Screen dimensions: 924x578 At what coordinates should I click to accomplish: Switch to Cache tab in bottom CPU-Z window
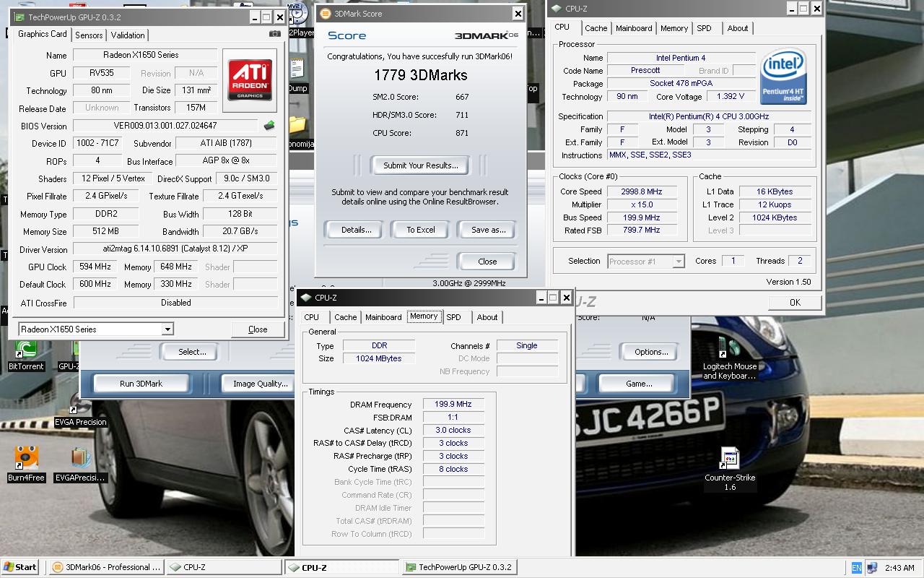345,317
